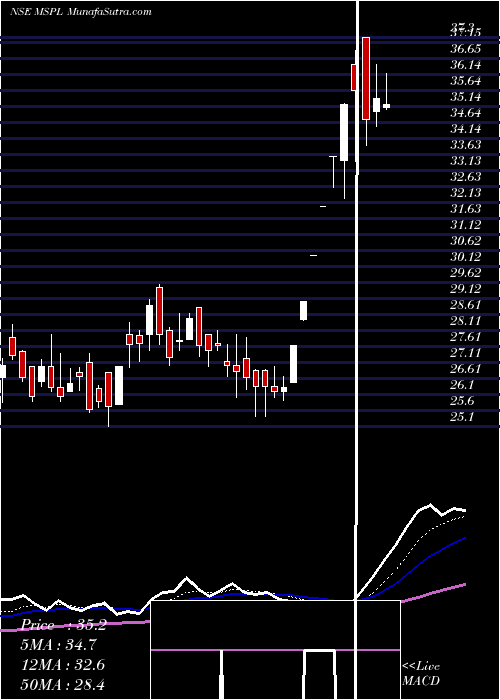Click the 34.64 price axis label
Screen dimensions: 500x700
[466, 113]
